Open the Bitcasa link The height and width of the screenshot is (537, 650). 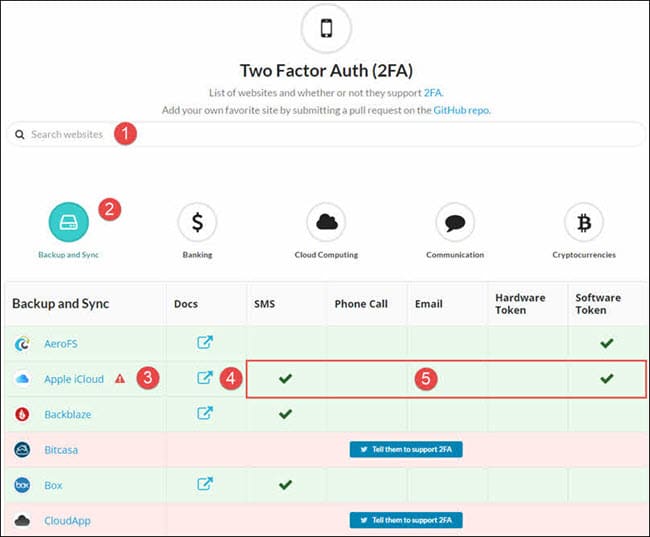[x=61, y=450]
